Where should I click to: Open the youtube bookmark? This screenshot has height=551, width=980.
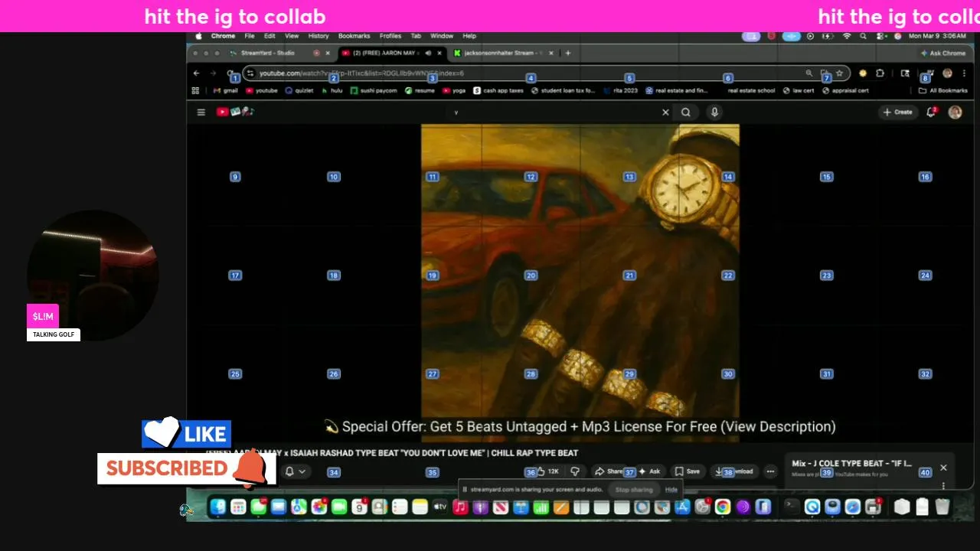[x=262, y=90]
